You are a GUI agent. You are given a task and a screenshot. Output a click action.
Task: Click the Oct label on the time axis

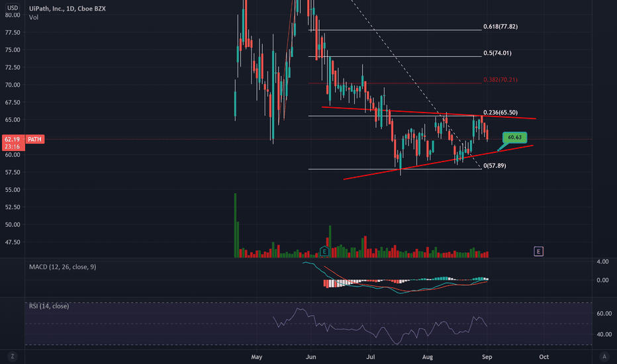click(544, 357)
